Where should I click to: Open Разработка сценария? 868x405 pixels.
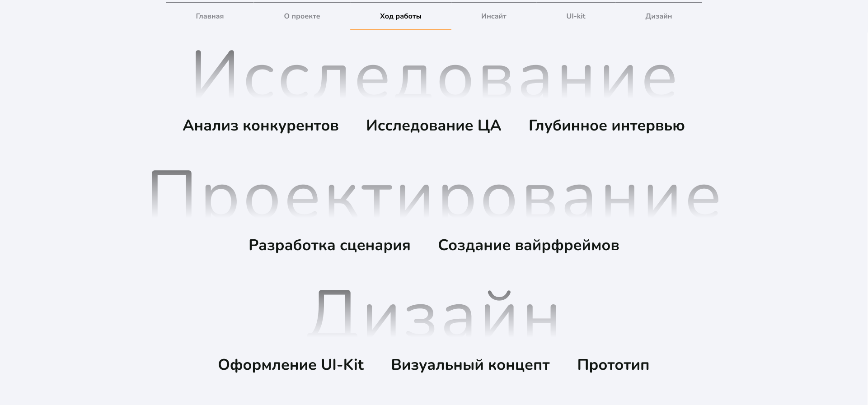(x=329, y=245)
